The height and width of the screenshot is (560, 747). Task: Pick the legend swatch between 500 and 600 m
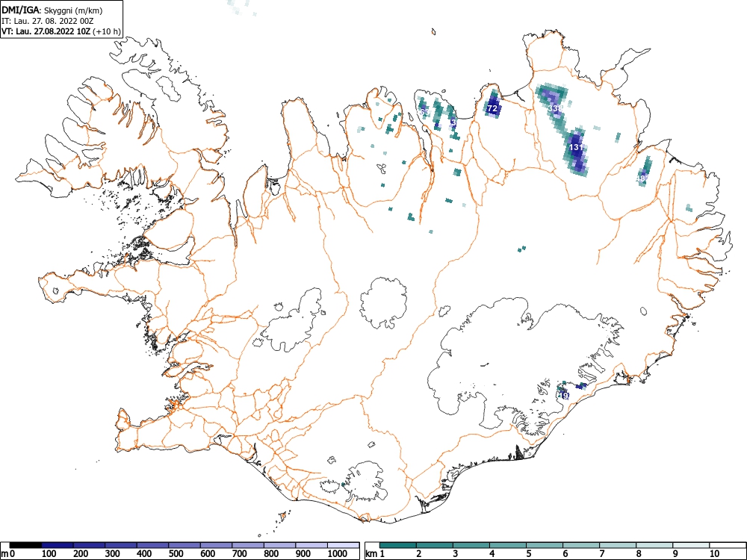(185, 545)
